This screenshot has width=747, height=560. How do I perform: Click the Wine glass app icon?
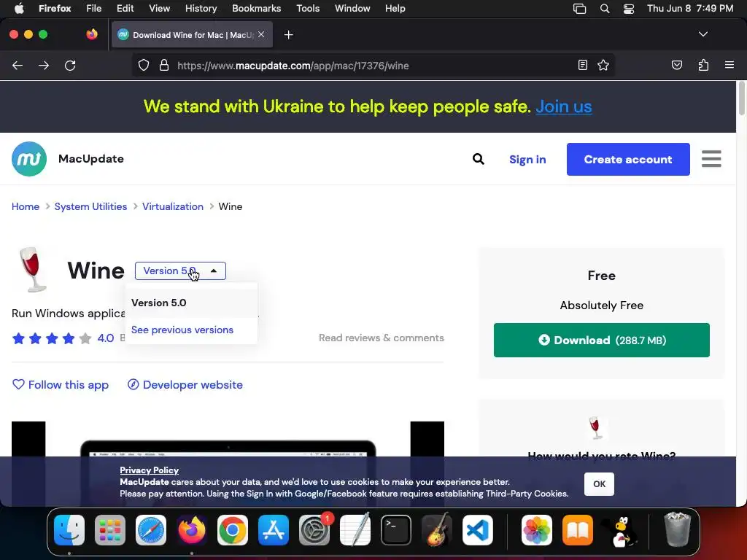click(x=32, y=269)
